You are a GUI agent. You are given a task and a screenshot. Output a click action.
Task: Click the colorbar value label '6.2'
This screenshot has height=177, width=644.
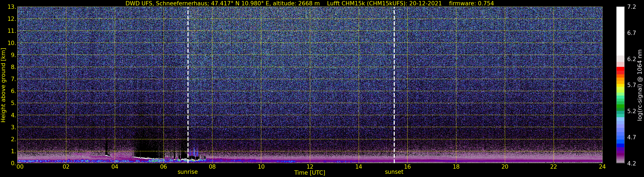coord(632,59)
